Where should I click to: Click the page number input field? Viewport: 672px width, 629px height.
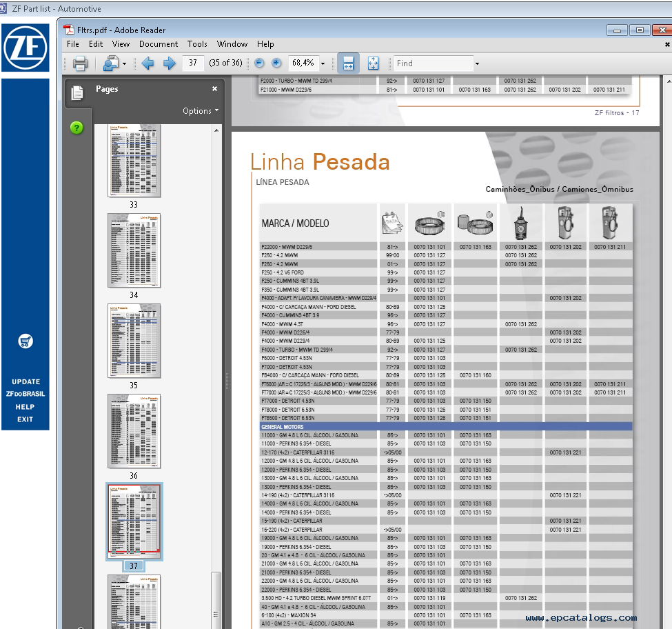click(193, 63)
